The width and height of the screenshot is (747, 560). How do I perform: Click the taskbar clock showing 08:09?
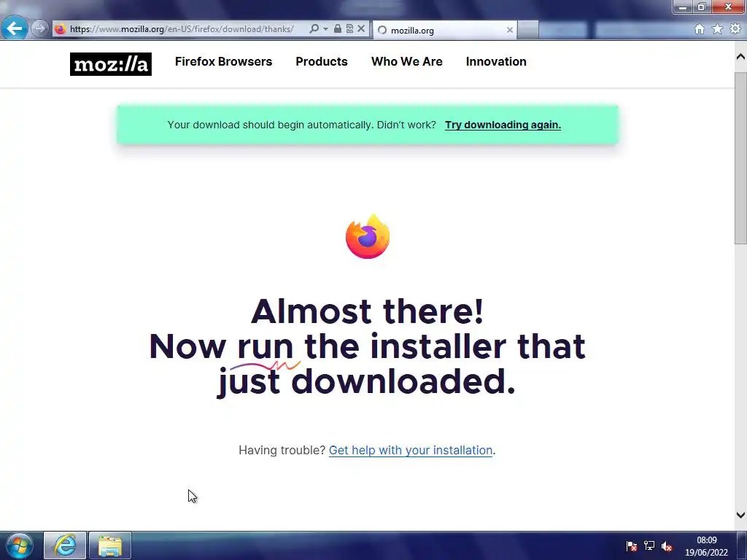point(706,546)
